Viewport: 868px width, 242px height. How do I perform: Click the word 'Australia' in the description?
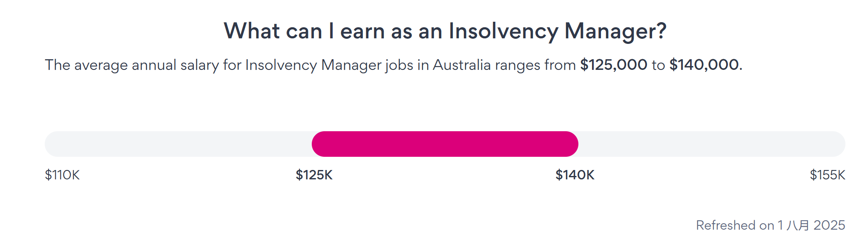(x=462, y=65)
